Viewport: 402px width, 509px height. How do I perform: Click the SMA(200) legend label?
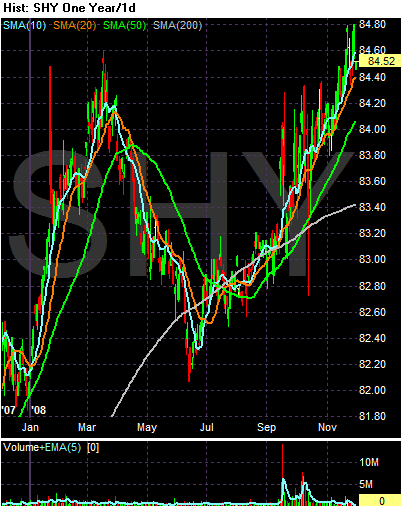[x=177, y=25]
